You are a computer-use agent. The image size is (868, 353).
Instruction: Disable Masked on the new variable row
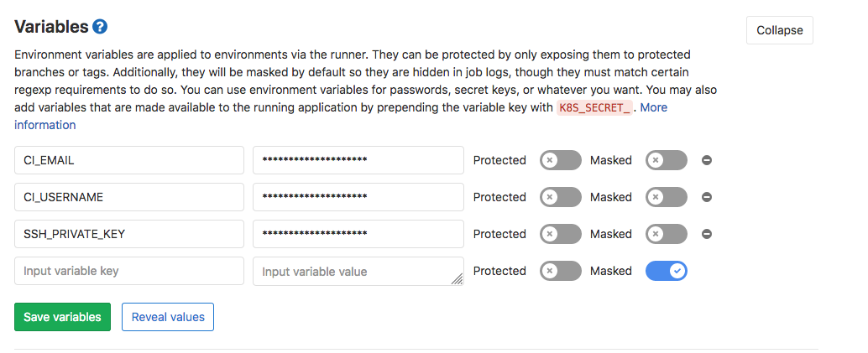pyautogui.click(x=666, y=271)
